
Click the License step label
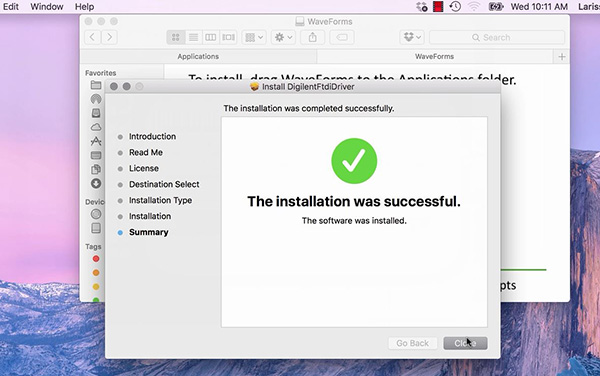[143, 168]
